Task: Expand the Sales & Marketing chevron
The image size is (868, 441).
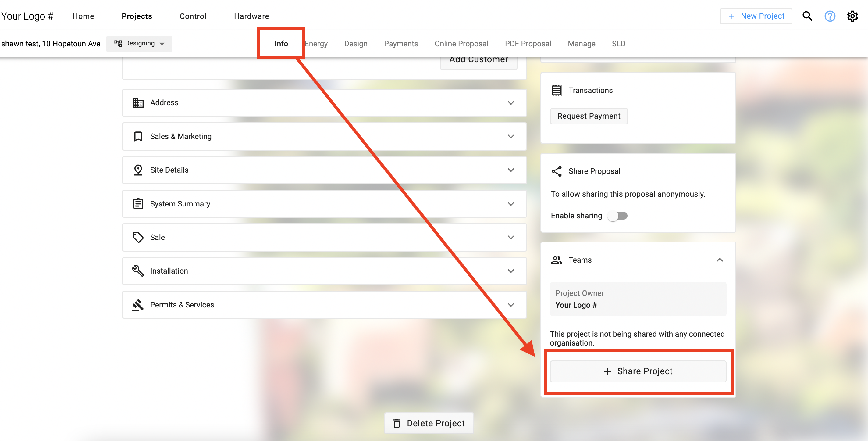Action: coord(511,137)
